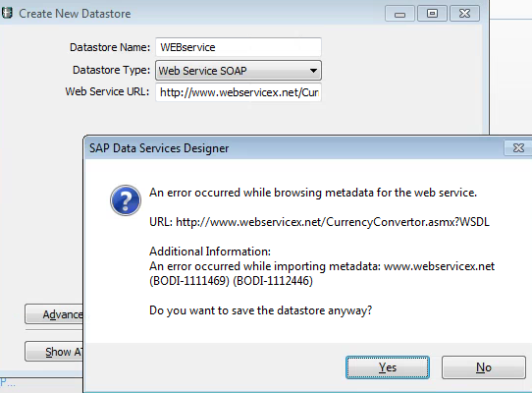Click the "Datastore Name:" label

(x=110, y=47)
